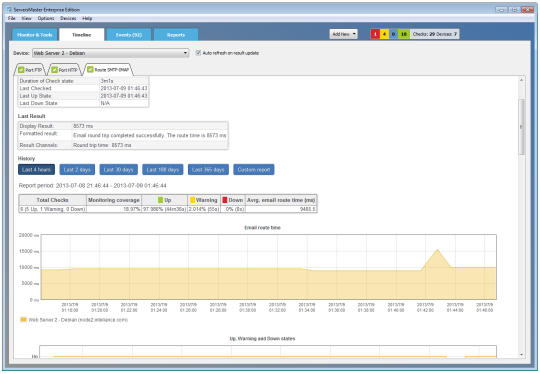Click the blue status counter showing 0
Screen dimensions: 540x374
click(393, 34)
